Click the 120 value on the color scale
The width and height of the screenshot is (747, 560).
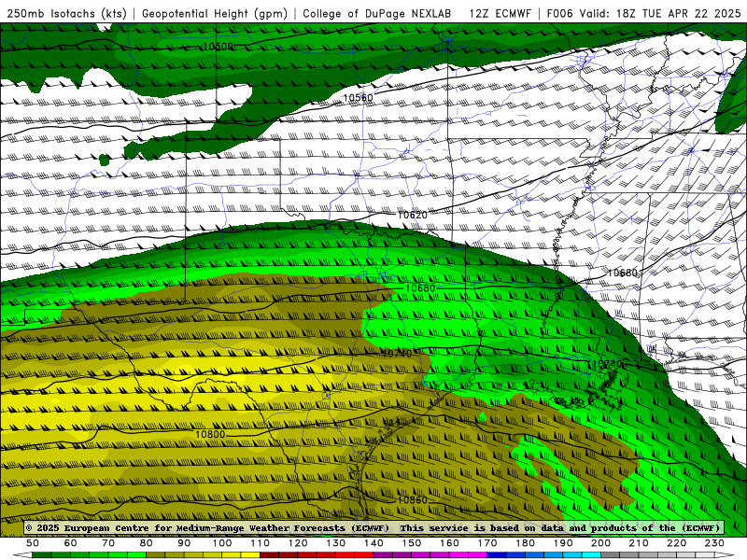tap(298, 543)
